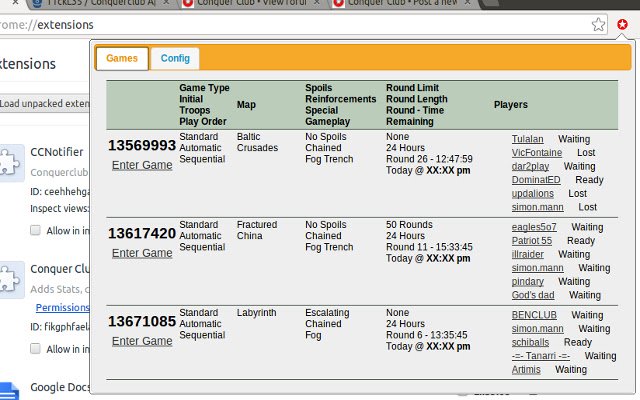Open simon.mann link in Labyrinth game
This screenshot has width=640, height=400.
pyautogui.click(x=538, y=329)
